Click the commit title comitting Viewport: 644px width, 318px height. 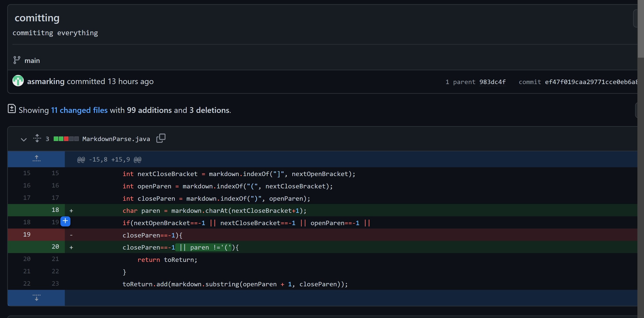point(37,18)
